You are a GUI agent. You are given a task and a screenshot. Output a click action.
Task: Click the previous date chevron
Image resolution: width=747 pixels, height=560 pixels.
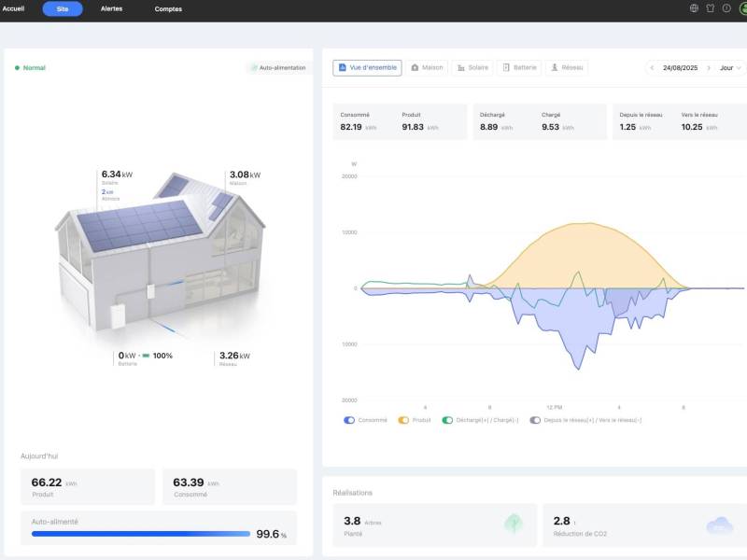[652, 67]
